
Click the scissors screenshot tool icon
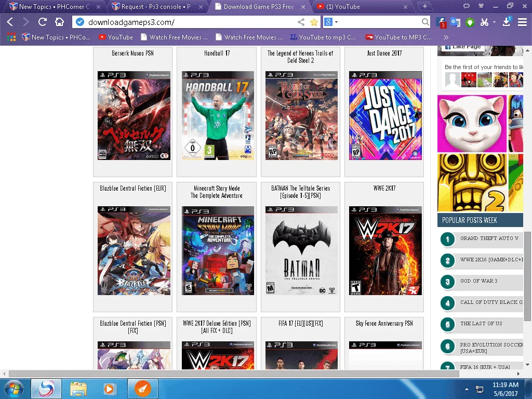(485, 22)
